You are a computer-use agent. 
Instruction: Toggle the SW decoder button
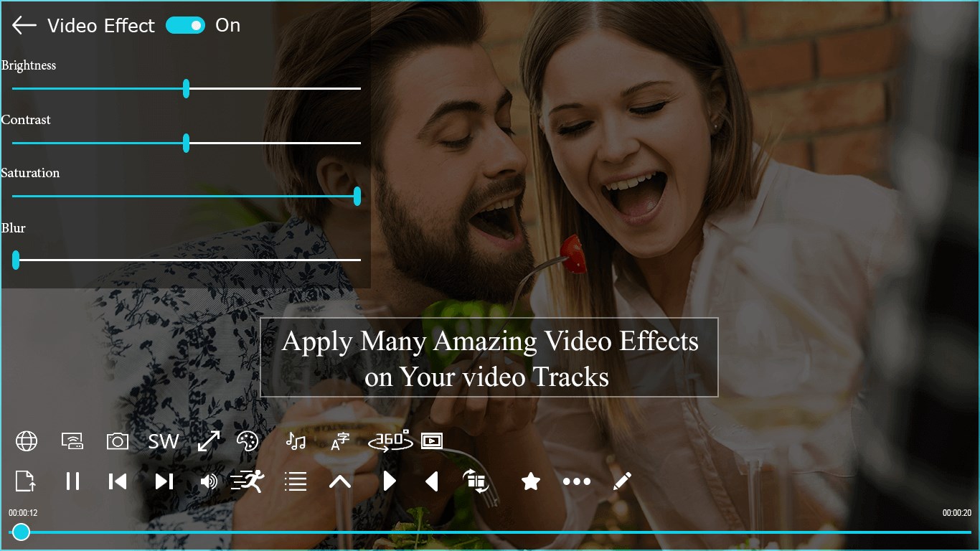164,441
